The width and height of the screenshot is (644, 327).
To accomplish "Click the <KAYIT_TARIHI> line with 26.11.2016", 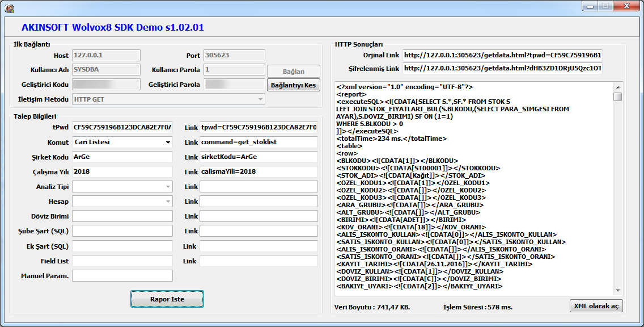I will tap(434, 264).
